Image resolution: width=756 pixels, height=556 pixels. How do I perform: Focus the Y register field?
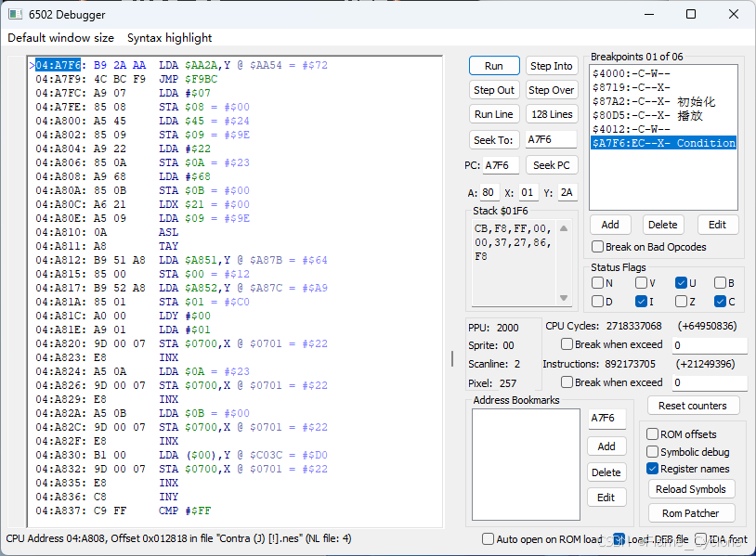tap(567, 192)
